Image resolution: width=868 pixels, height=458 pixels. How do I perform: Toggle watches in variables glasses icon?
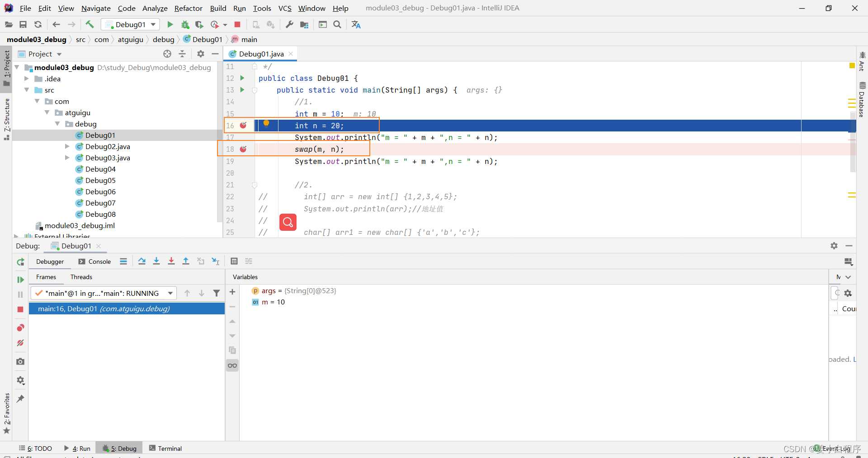click(232, 365)
